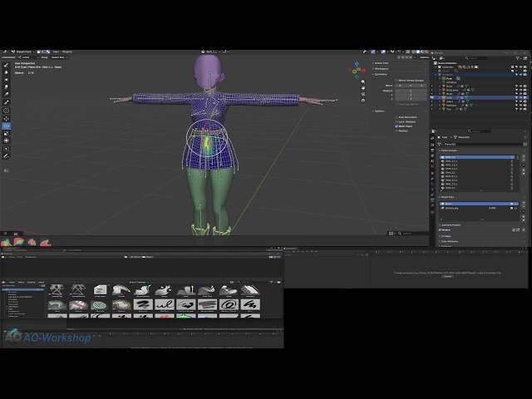Click Radial X symmetry value field
Viewport: 532px width, 399px height.
[x=411, y=91]
